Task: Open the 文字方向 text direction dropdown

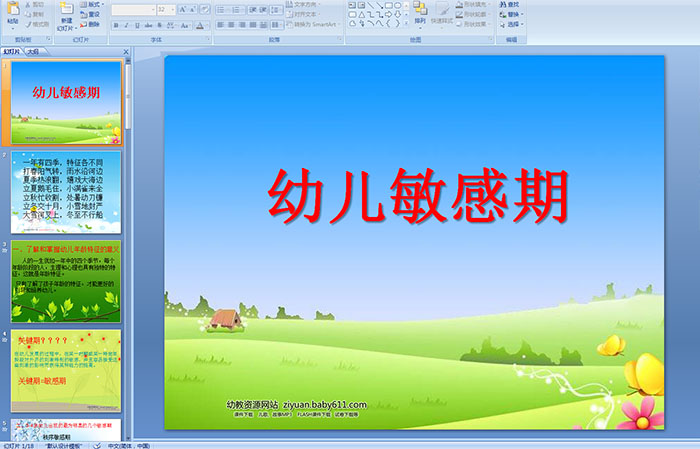Action: click(303, 4)
